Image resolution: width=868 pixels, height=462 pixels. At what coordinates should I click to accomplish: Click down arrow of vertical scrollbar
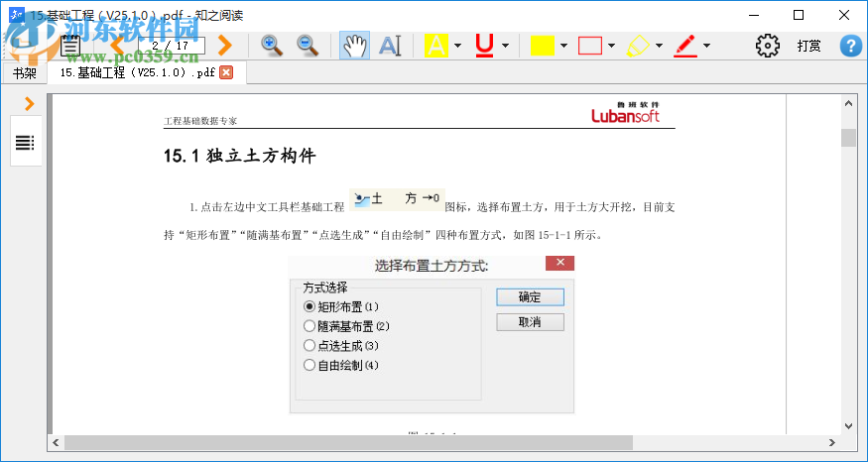tap(848, 426)
